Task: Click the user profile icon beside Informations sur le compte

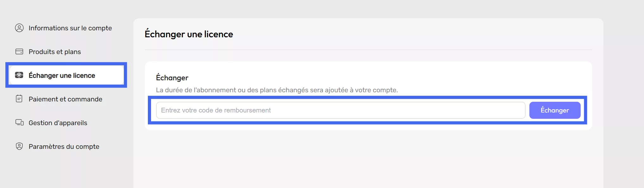Action: (x=19, y=28)
